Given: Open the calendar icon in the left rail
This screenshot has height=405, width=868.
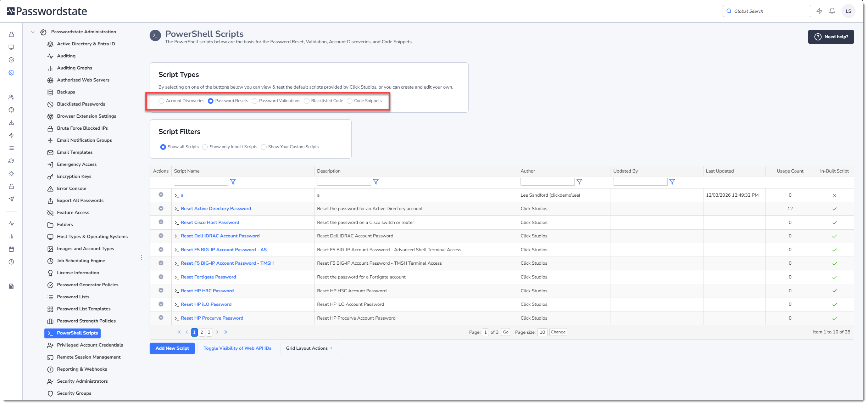Looking at the screenshot, I should (11, 249).
